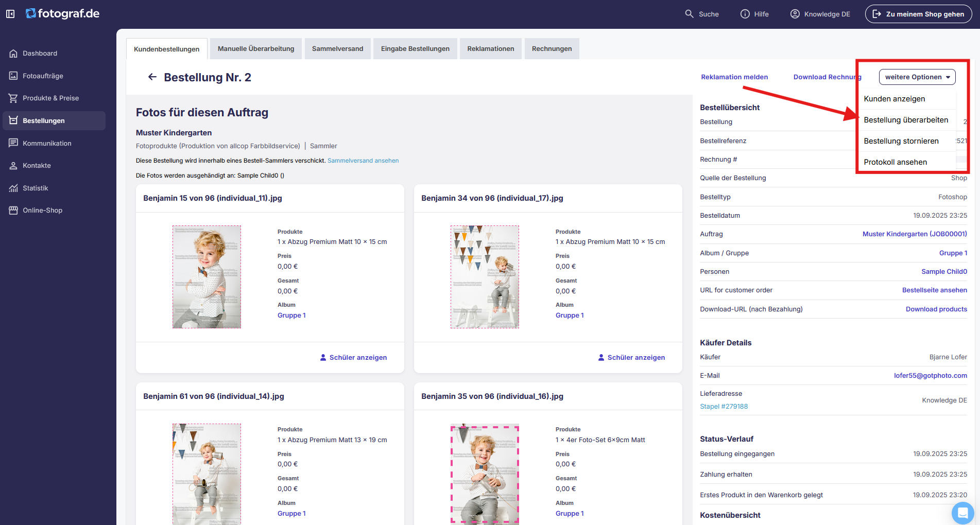Click the Fotos für diesen Auftrag heading
The width and height of the screenshot is (980, 525).
click(202, 113)
